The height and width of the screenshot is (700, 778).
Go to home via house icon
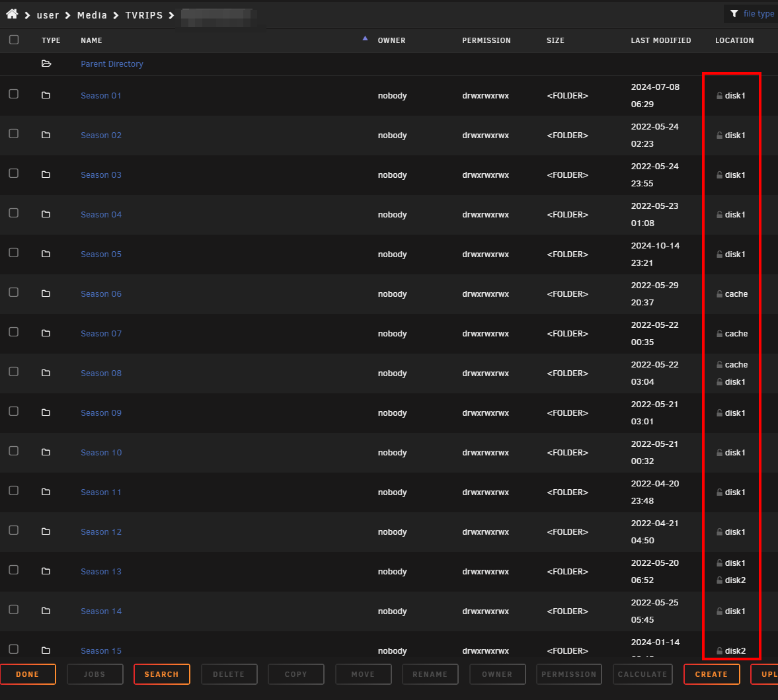[12, 14]
